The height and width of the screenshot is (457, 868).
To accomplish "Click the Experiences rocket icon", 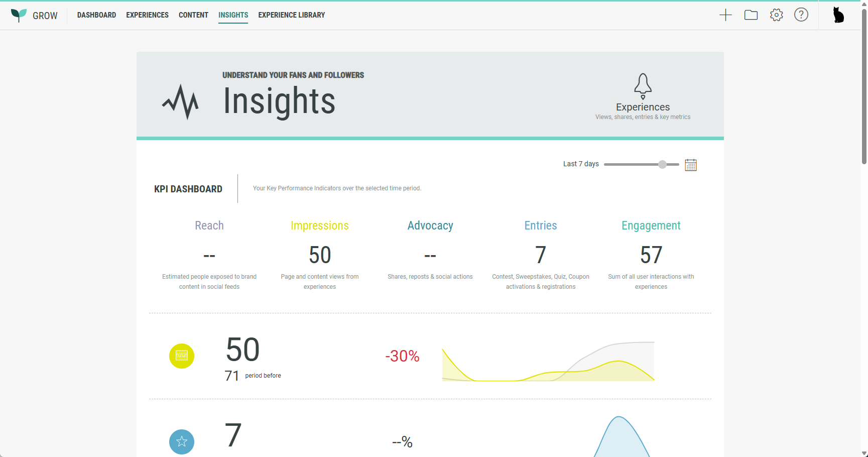I will (643, 86).
